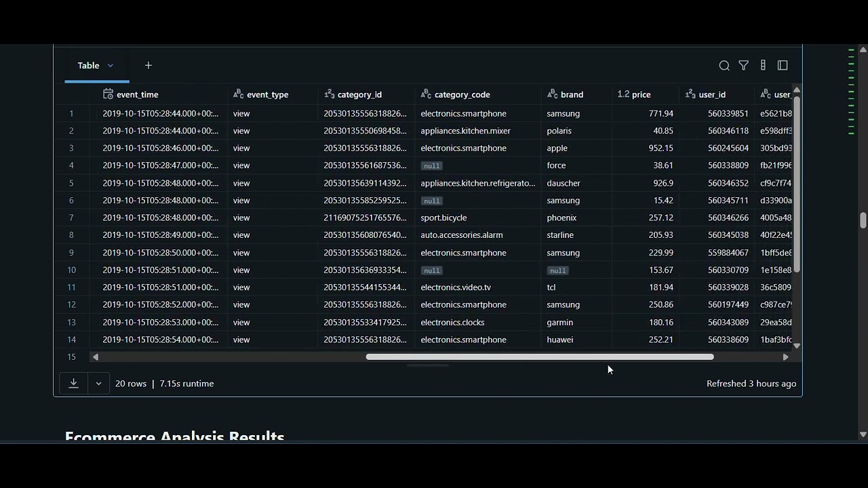868x488 pixels.
Task: Open the table search icon
Action: click(x=724, y=66)
